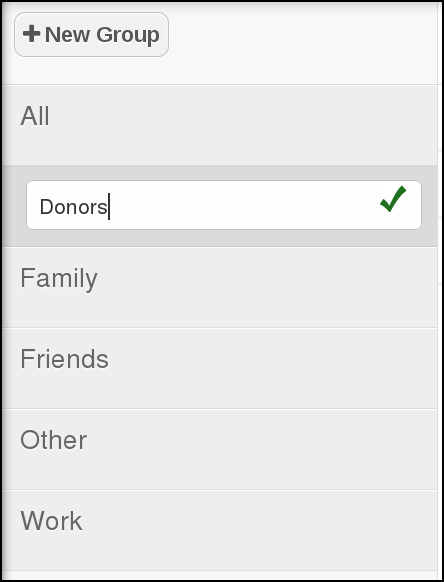Click the New Group label text
The width and height of the screenshot is (444, 582).
tap(102, 35)
